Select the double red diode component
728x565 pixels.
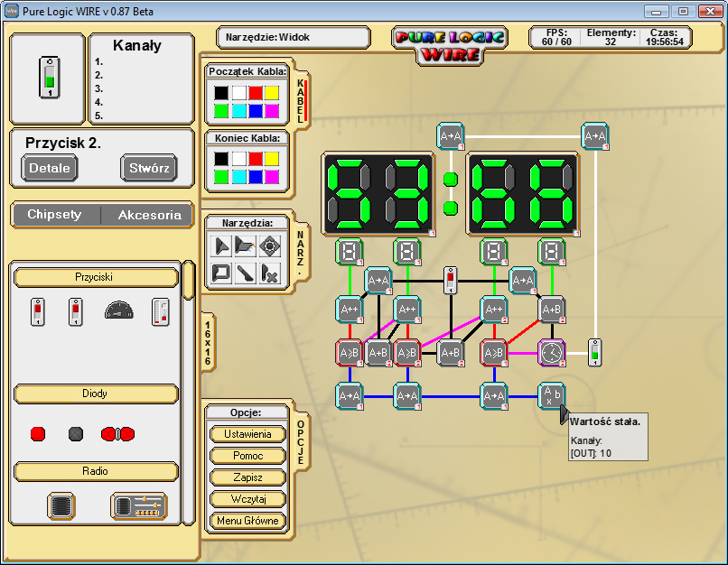coord(118,434)
